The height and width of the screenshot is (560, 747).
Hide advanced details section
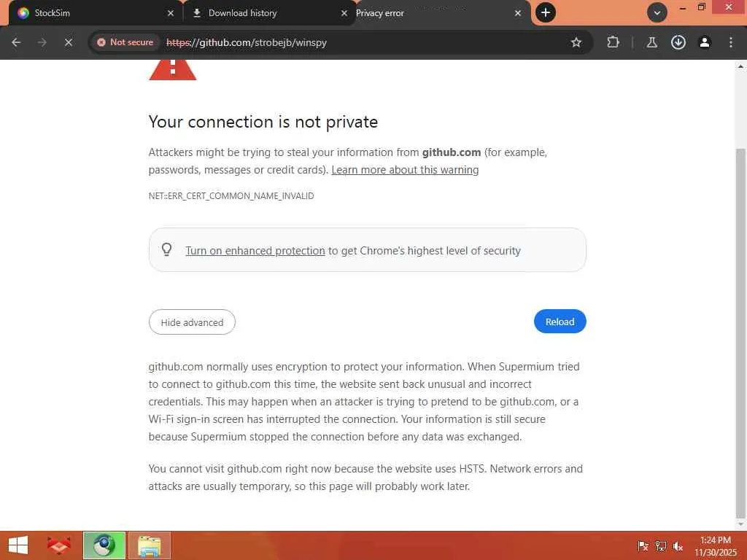point(192,322)
